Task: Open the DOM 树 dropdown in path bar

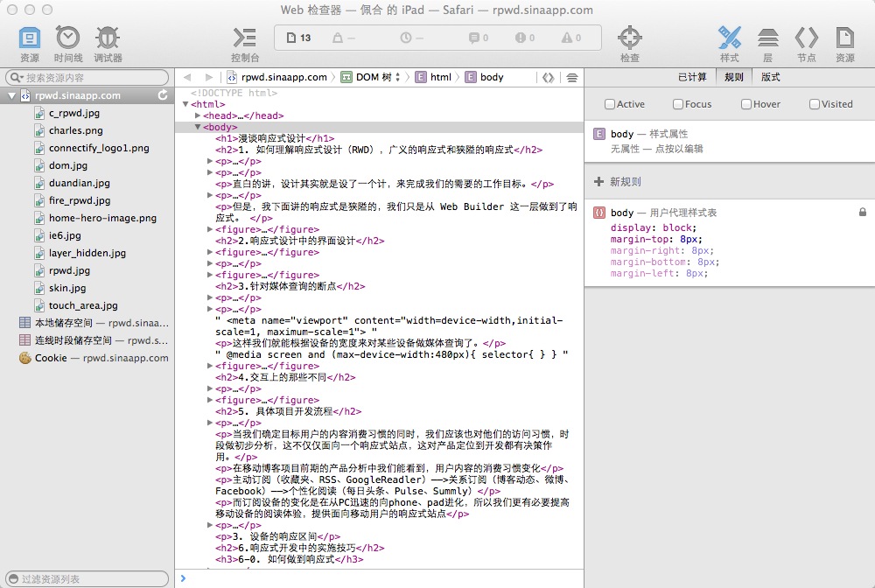Action: (374, 77)
